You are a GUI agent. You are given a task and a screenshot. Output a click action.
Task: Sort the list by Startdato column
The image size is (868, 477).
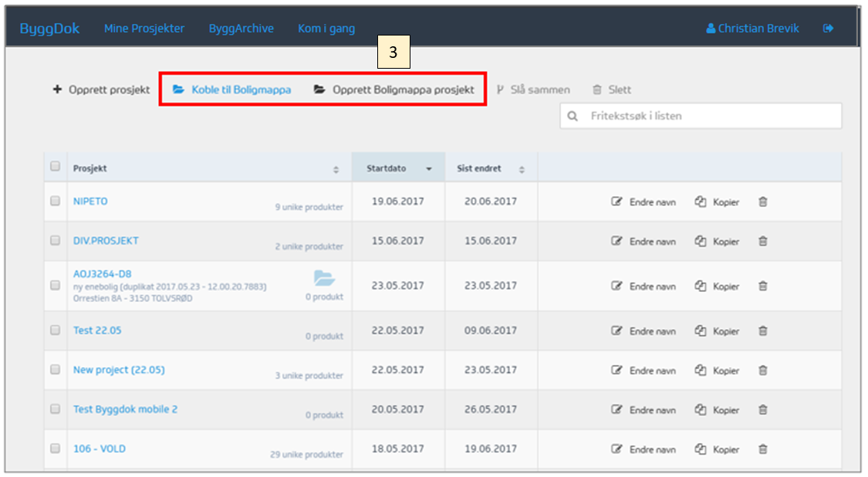click(x=429, y=169)
